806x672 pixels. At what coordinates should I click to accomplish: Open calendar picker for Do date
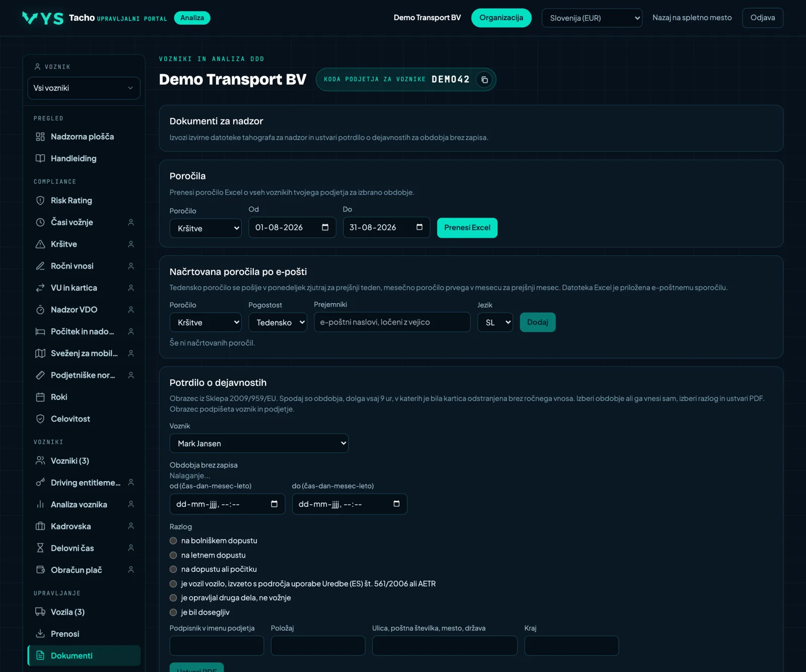pos(420,227)
